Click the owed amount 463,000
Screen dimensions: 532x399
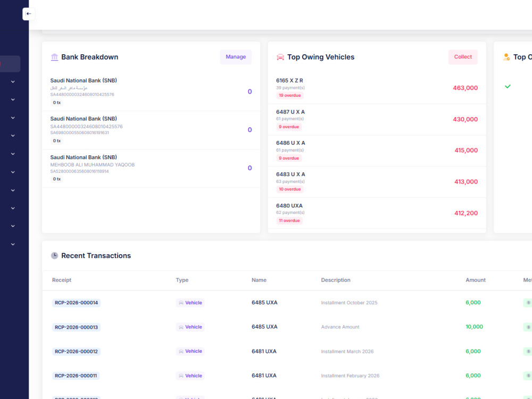pyautogui.click(x=465, y=88)
